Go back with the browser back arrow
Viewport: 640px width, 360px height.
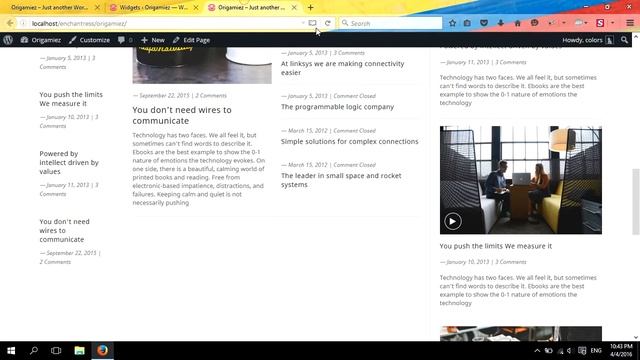click(x=10, y=23)
